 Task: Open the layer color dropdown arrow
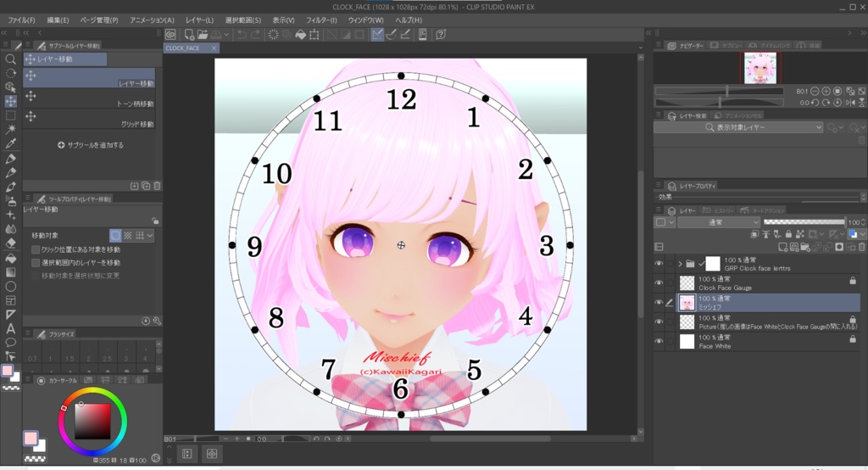[x=862, y=234]
